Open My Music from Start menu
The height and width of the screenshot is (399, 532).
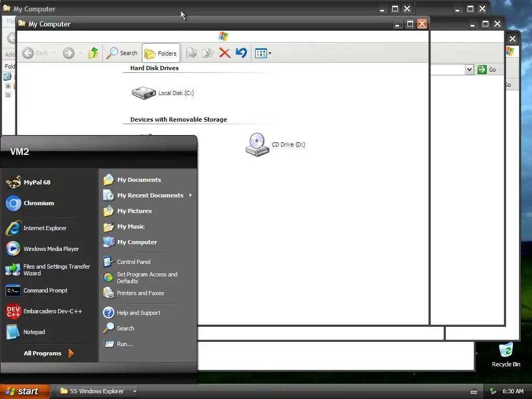click(x=148, y=227)
